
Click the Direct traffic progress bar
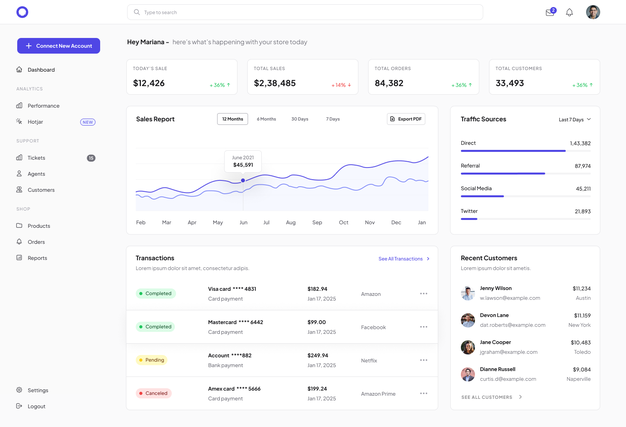[513, 151]
